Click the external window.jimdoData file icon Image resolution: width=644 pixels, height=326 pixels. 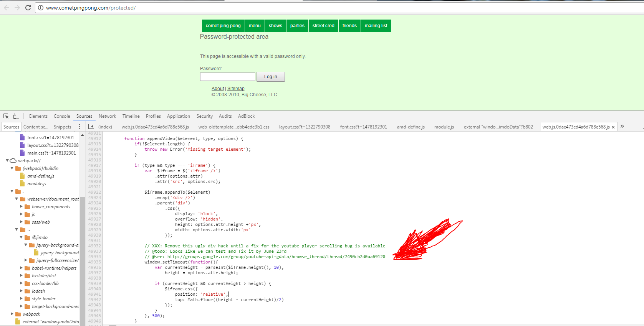tap(18, 321)
